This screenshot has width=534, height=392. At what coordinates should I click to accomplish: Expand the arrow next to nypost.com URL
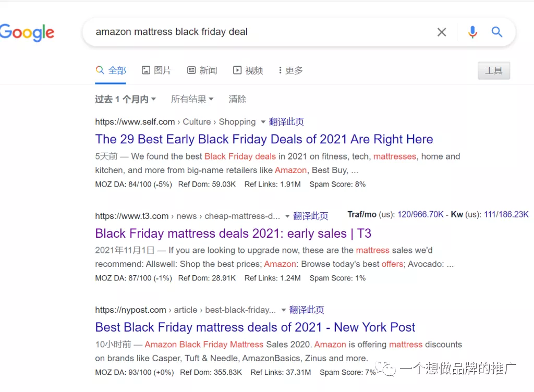click(x=283, y=310)
